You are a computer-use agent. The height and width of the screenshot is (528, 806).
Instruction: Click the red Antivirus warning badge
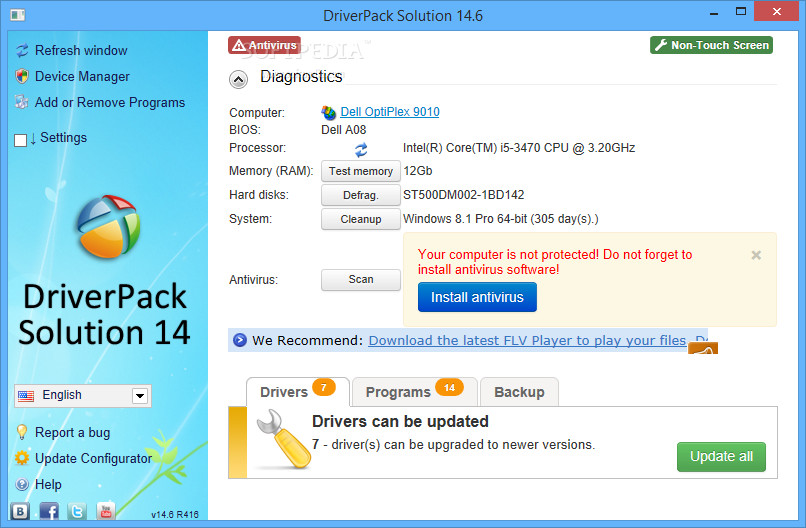click(264, 45)
